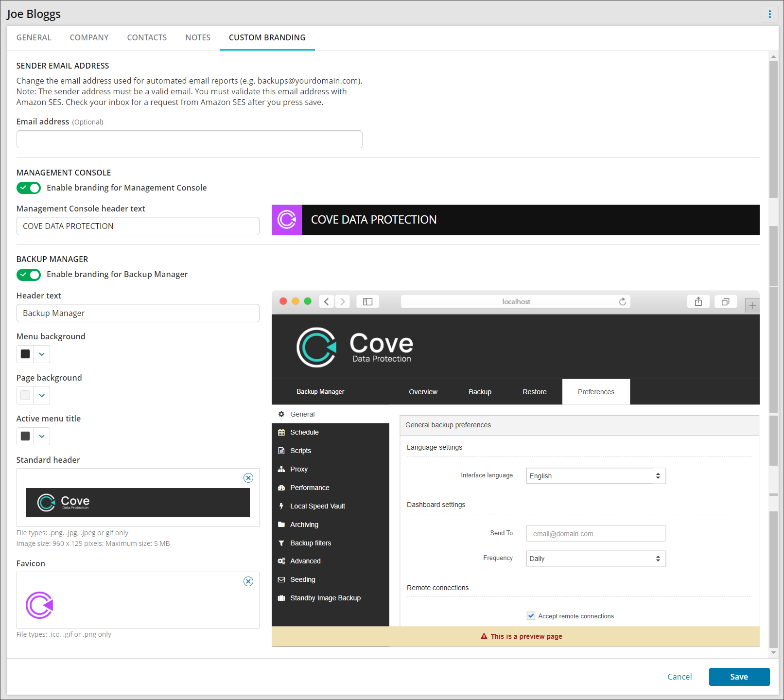The width and height of the screenshot is (784, 700).
Task: Click the sender Email address field
Action: [x=189, y=140]
